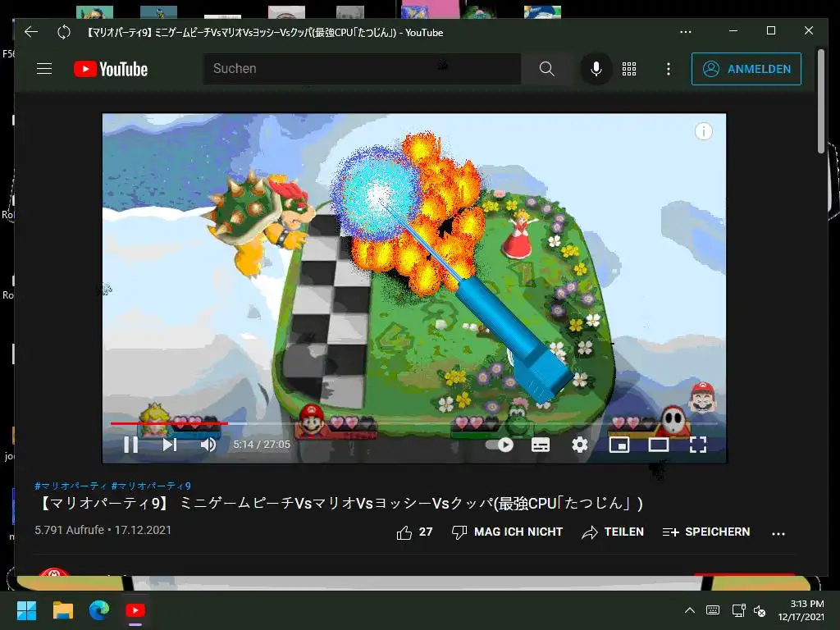Open the YouTube apps grid
This screenshot has width=840, height=630.
[x=629, y=69]
